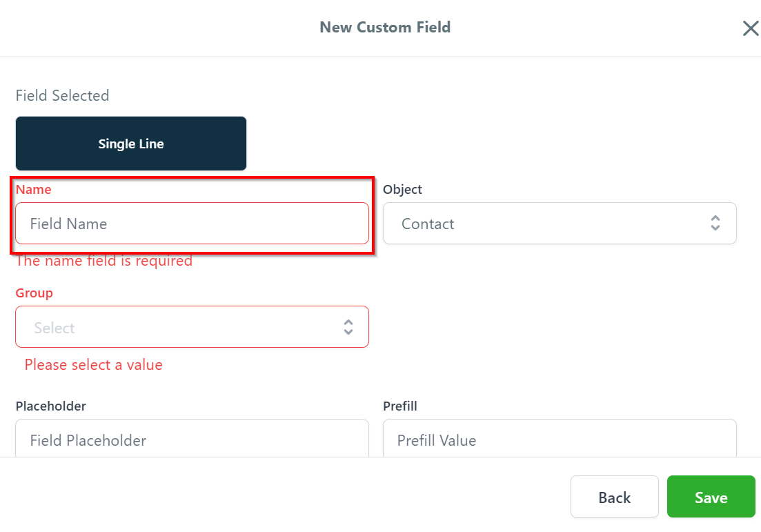Click the up-down arrows in Object dropdown
This screenshot has width=761, height=532.
coord(715,223)
